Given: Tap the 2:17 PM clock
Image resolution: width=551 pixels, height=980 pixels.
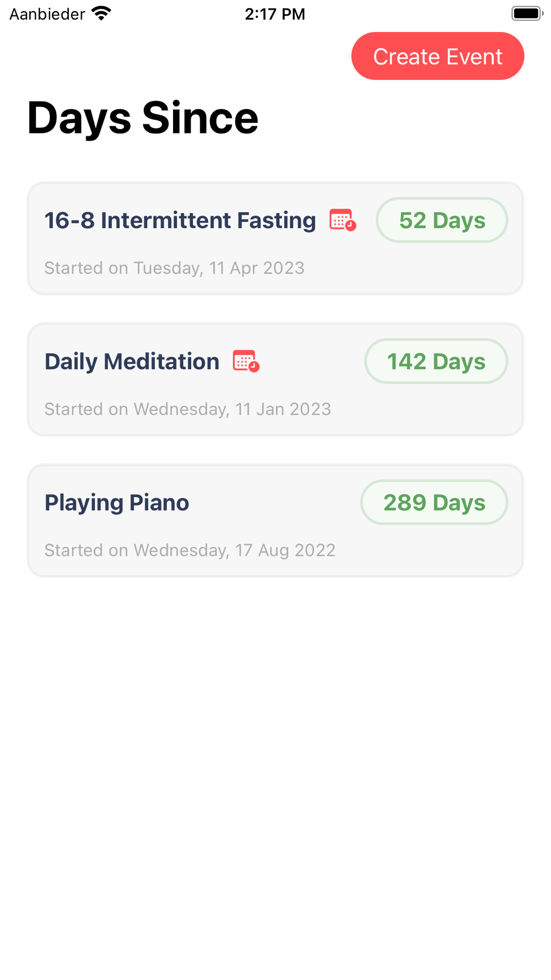Looking at the screenshot, I should pos(275,14).
